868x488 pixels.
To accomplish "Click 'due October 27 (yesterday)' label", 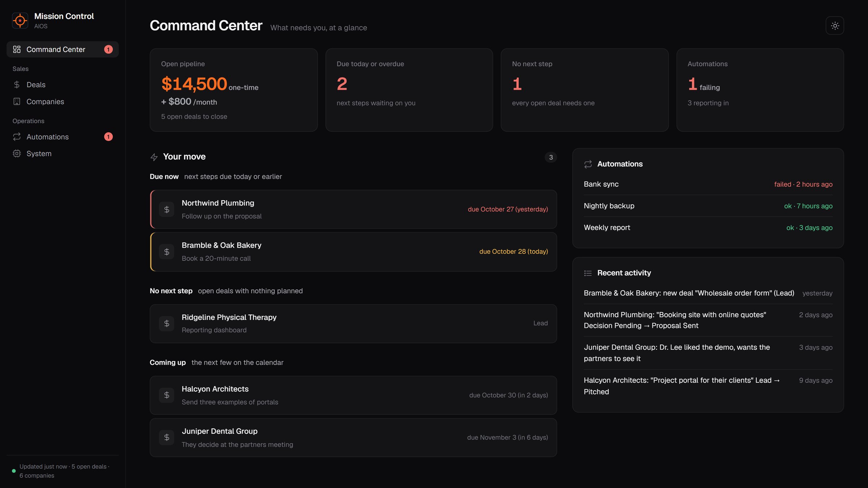I will tap(508, 209).
